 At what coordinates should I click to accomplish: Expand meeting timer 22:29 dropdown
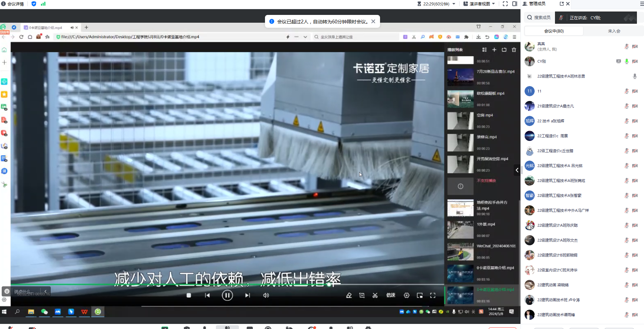(x=454, y=4)
